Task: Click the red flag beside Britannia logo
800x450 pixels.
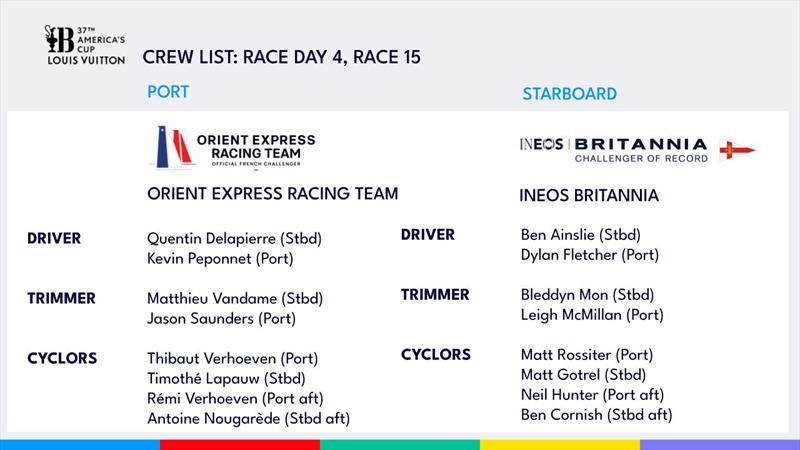Action: coord(737,149)
